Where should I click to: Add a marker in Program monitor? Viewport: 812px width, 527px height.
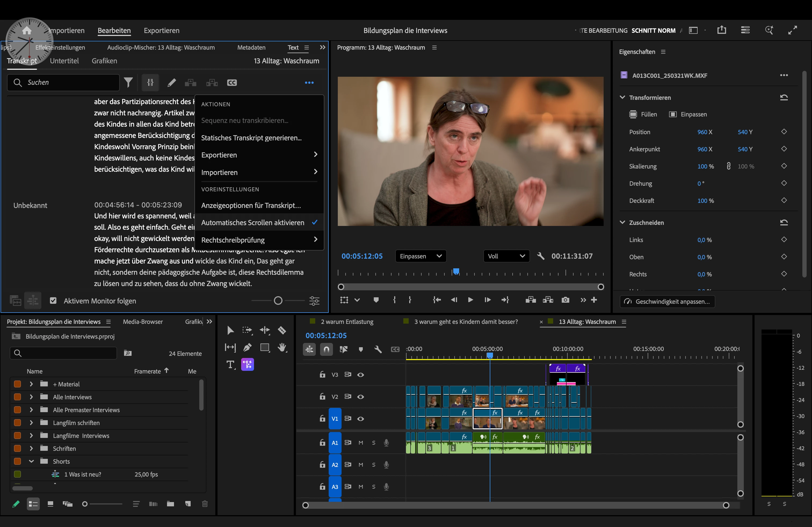(376, 300)
